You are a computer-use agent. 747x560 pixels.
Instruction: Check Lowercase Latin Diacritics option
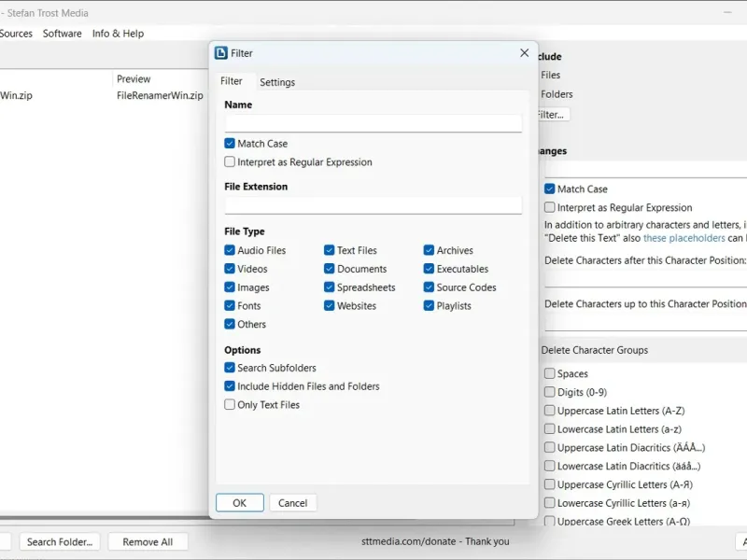(550, 466)
